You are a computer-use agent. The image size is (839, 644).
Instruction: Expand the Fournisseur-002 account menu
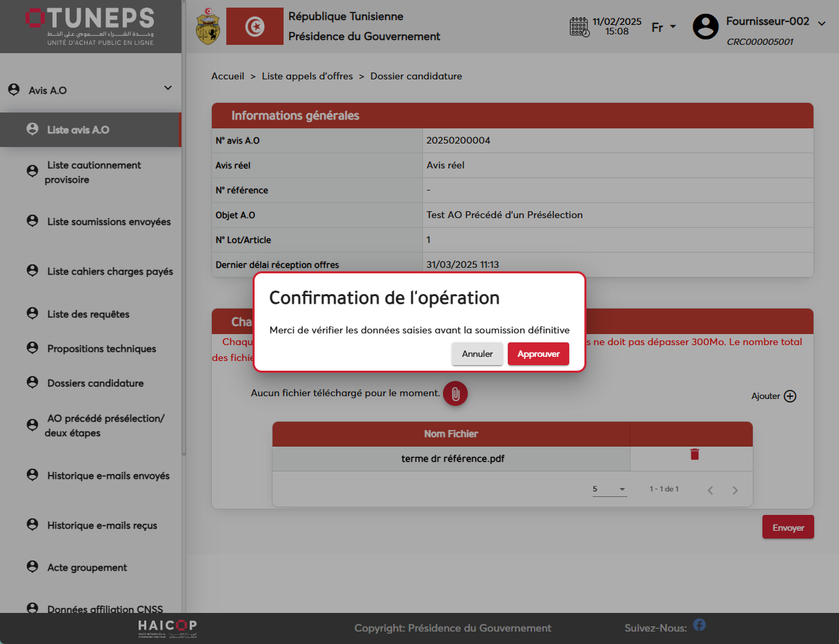pos(821,23)
